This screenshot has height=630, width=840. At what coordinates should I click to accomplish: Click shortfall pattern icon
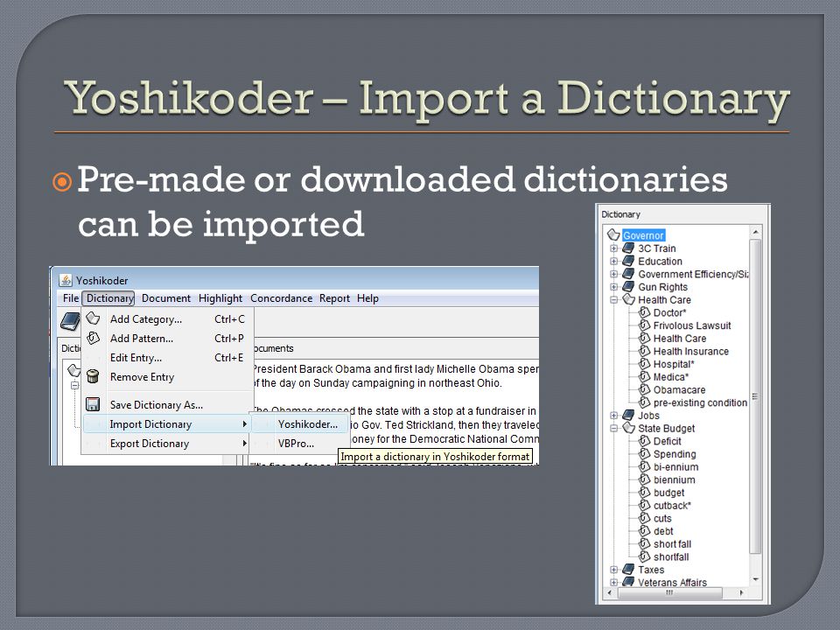645,556
